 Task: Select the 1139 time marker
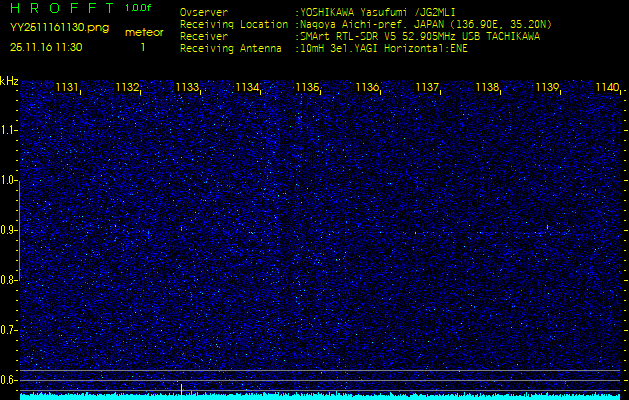pos(547,88)
